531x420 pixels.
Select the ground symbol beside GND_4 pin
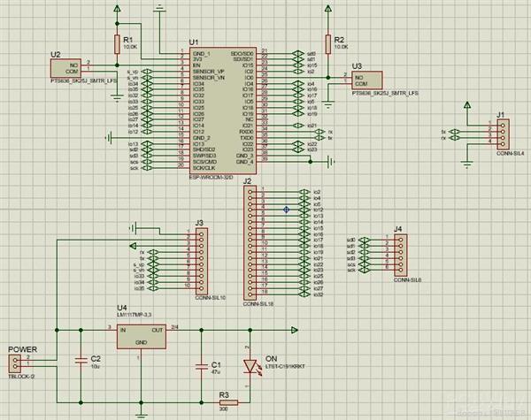tap(331, 162)
